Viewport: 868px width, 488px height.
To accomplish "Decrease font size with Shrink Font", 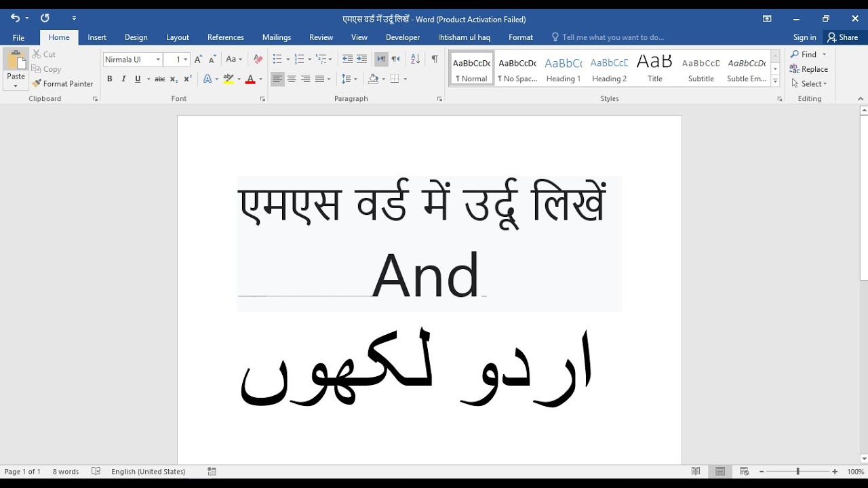I will pos(212,60).
